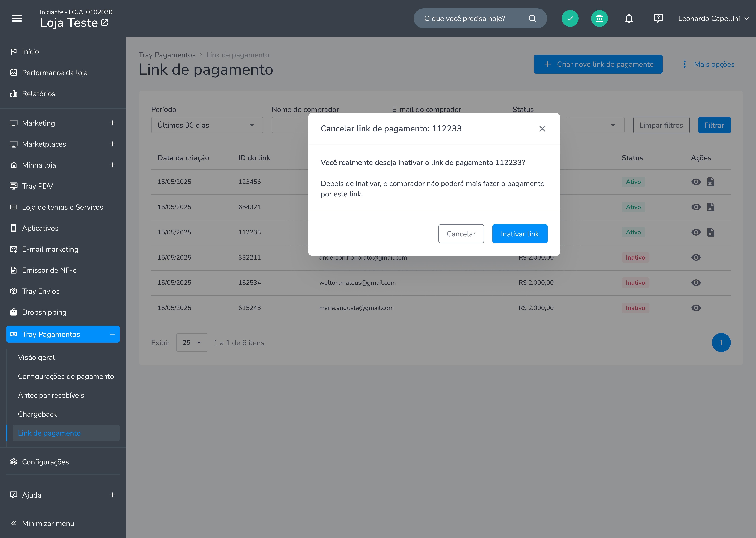
Task: Open the hamburger menu icon
Action: point(17,19)
